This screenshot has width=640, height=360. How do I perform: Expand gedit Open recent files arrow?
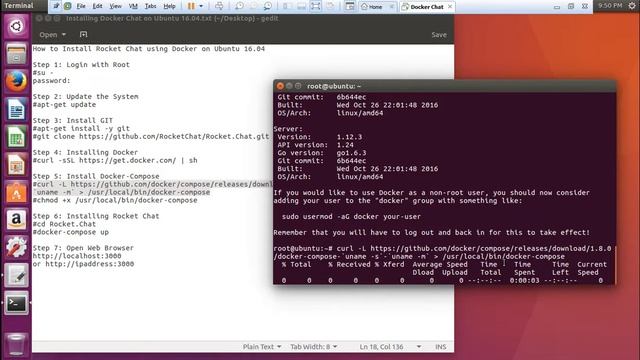coord(64,35)
